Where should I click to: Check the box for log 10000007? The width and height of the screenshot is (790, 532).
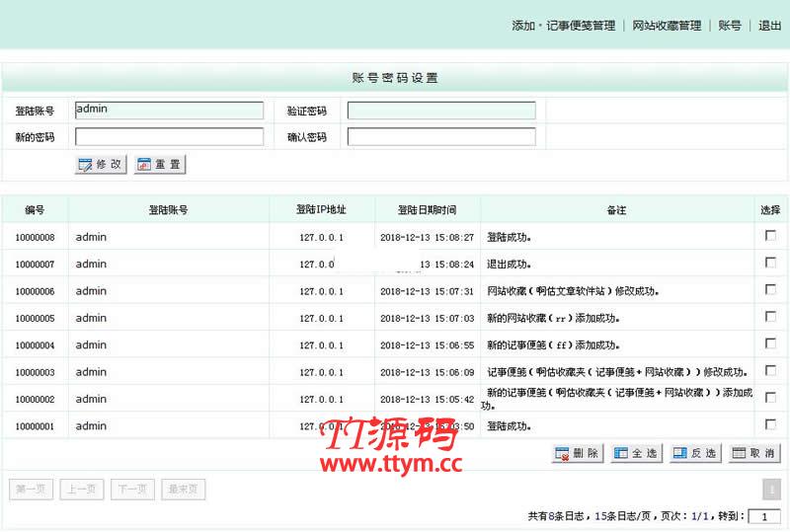point(770,262)
